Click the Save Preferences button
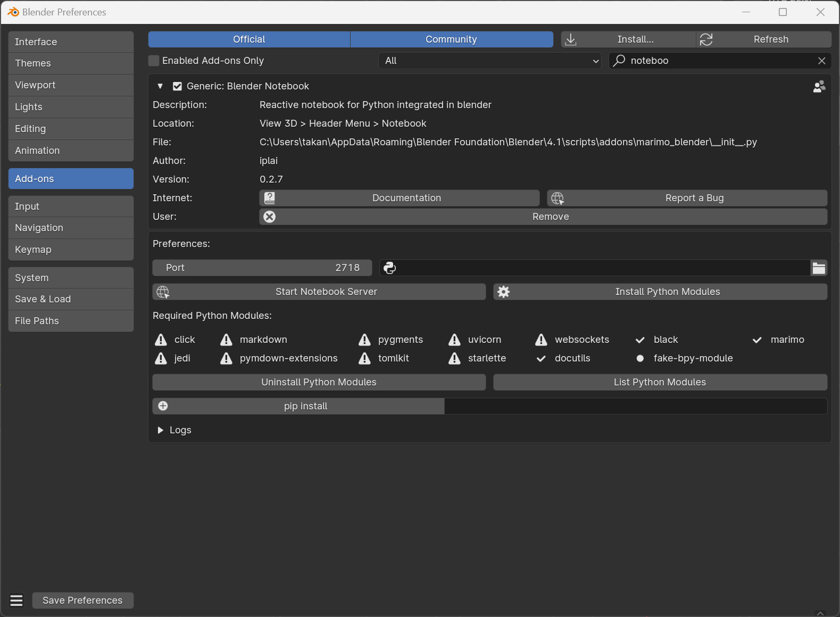This screenshot has height=617, width=840. pyautogui.click(x=82, y=600)
